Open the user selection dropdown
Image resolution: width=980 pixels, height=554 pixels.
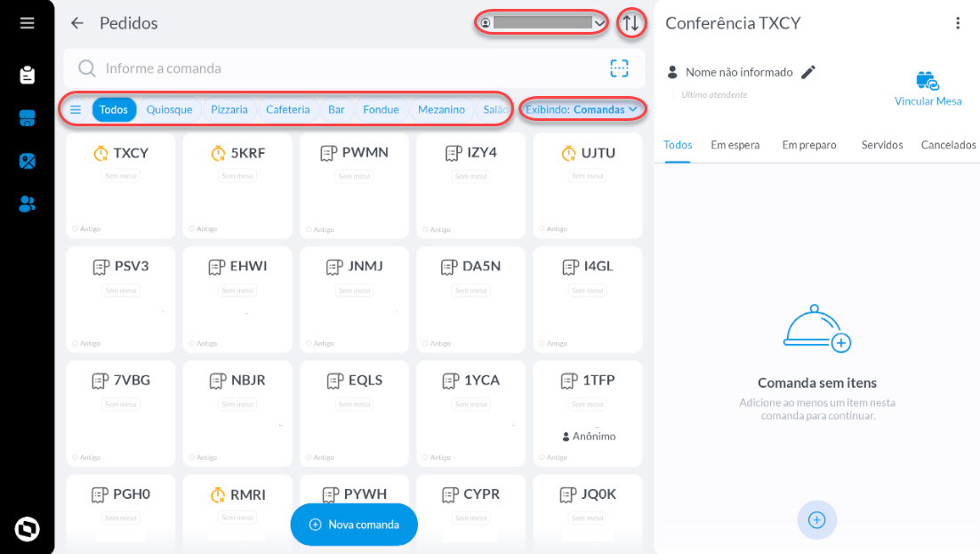542,23
